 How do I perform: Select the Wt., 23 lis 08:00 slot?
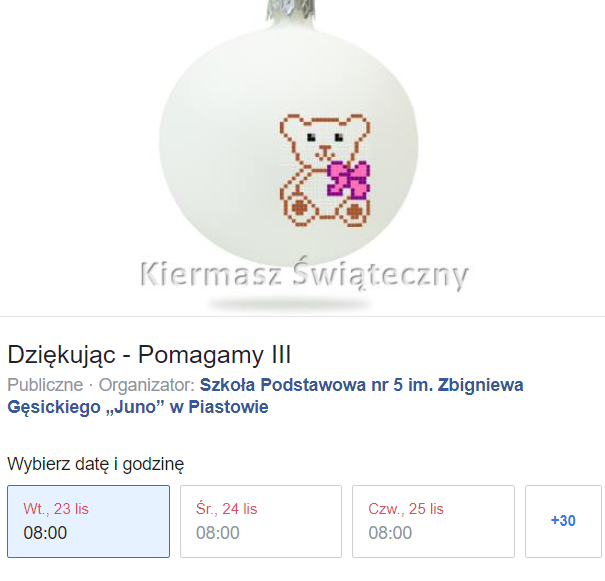88,521
